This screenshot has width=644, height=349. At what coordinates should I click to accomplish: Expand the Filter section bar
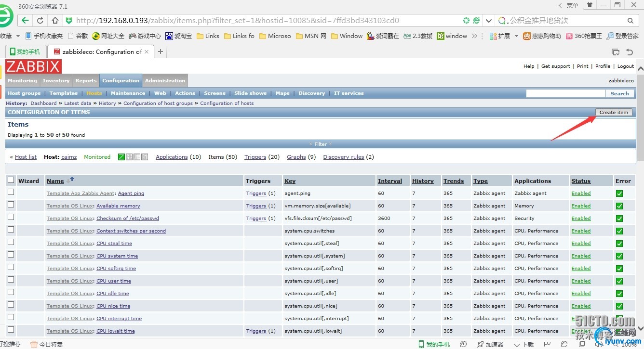point(321,144)
